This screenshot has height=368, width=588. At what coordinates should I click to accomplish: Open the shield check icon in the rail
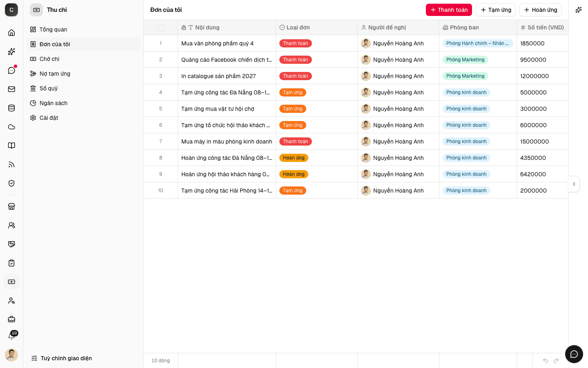[11, 183]
